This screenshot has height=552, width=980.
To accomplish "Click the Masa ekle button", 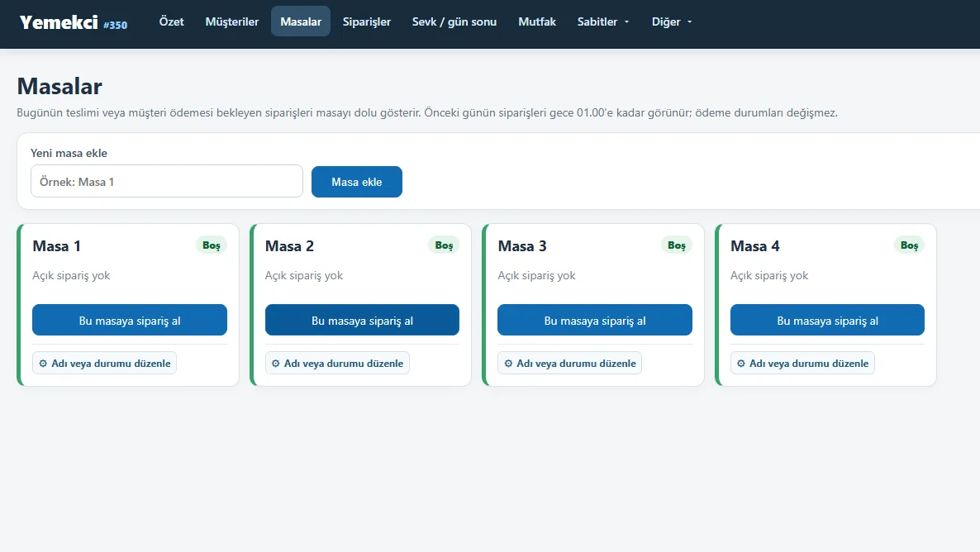I will (357, 182).
